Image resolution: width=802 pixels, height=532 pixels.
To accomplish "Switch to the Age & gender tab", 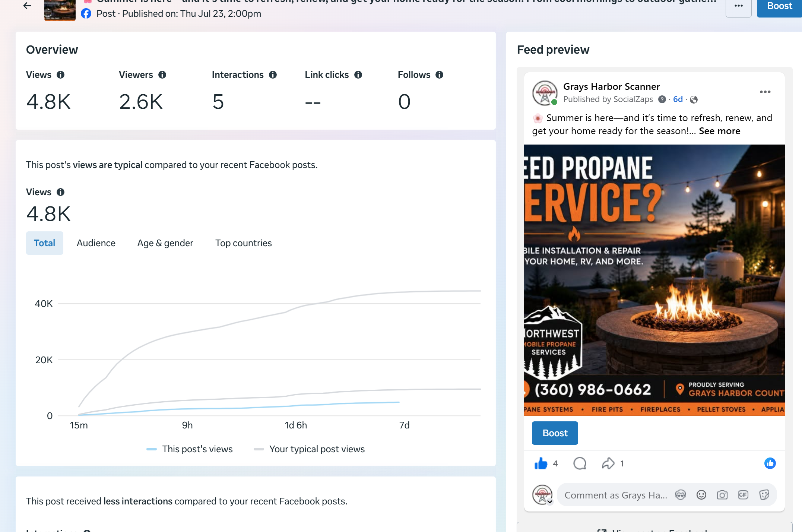I will tap(165, 243).
